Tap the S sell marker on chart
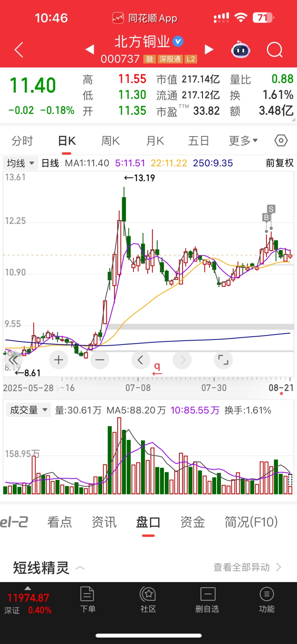Screen dimensions: 297x644 [x=271, y=209]
